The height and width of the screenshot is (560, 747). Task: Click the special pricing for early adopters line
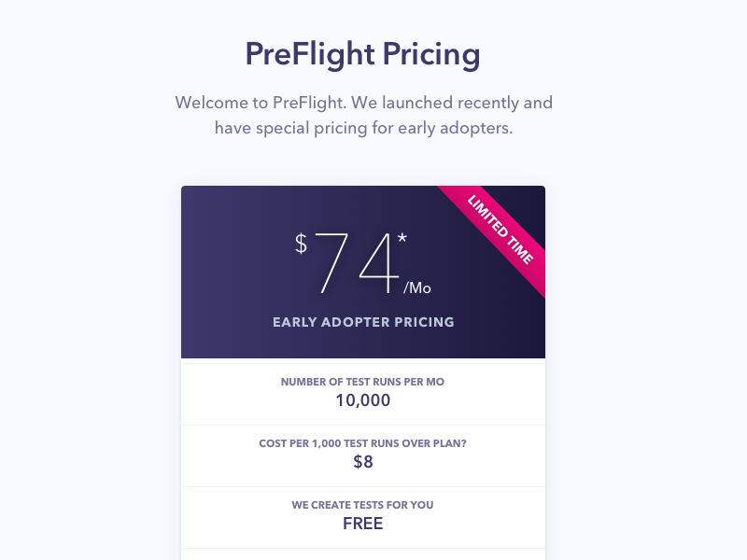click(x=363, y=128)
